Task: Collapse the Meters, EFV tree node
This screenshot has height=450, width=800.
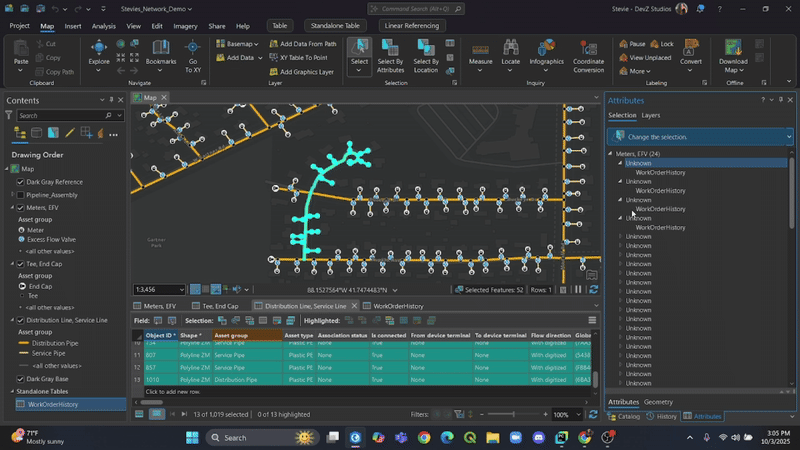Action: pyautogui.click(x=611, y=154)
